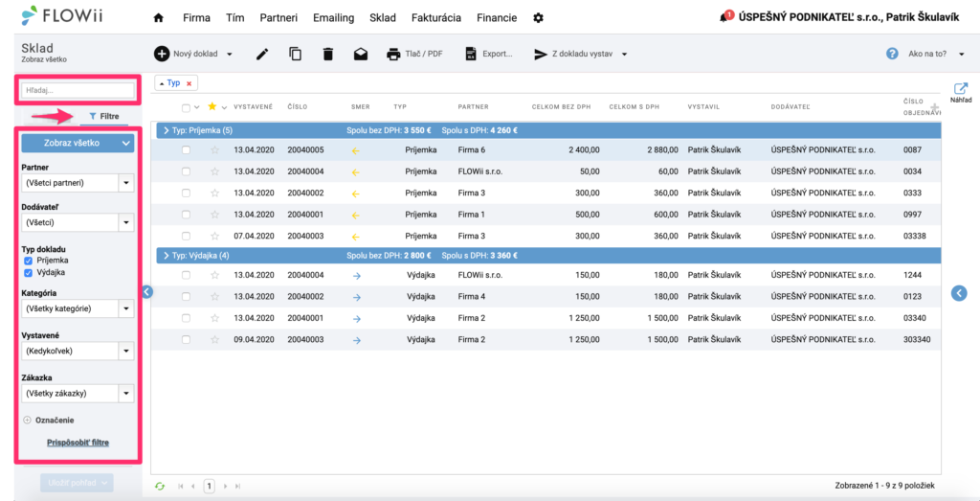The width and height of the screenshot is (980, 501).
Task: Sort by the Vystavené column header
Action: [x=253, y=107]
